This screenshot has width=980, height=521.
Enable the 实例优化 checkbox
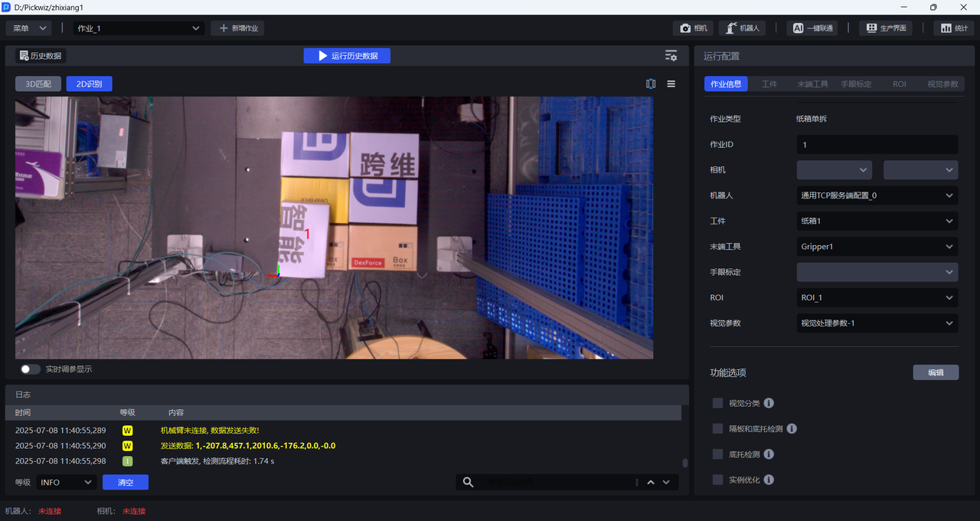click(717, 480)
